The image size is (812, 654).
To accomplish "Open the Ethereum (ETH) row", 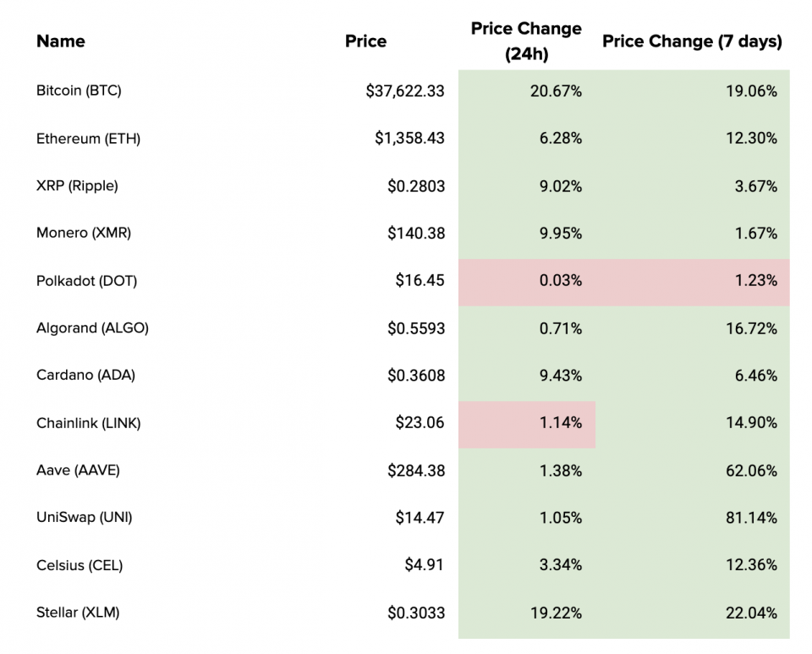I will point(88,139).
